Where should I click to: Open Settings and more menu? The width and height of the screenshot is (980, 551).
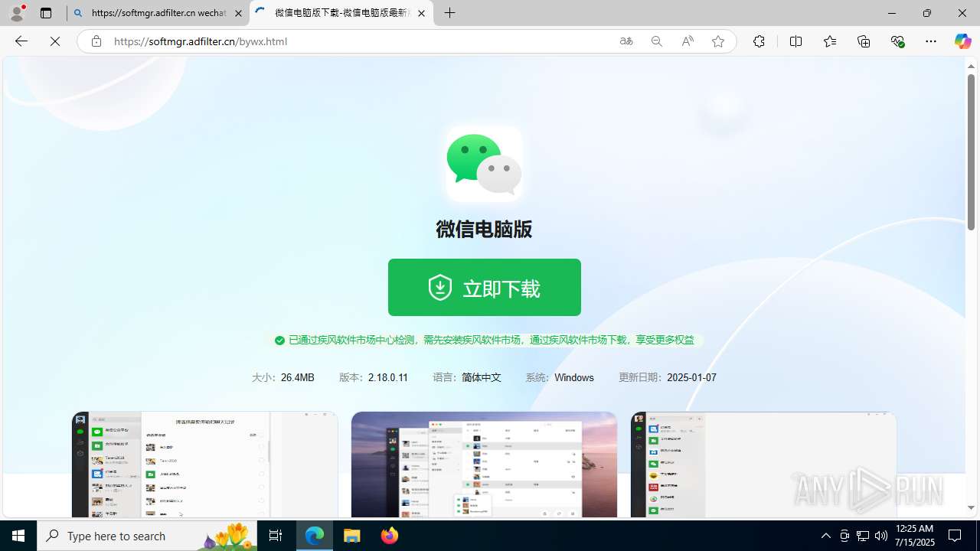pos(931,41)
